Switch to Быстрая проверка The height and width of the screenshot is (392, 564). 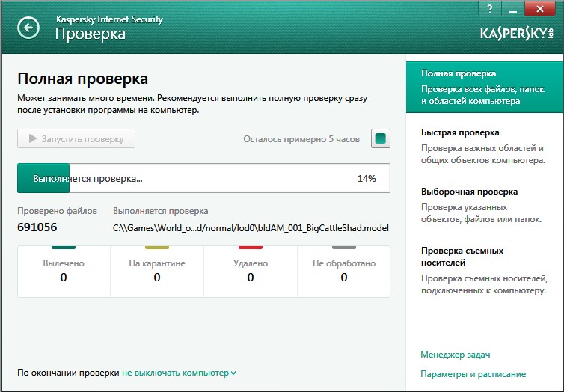click(484, 146)
